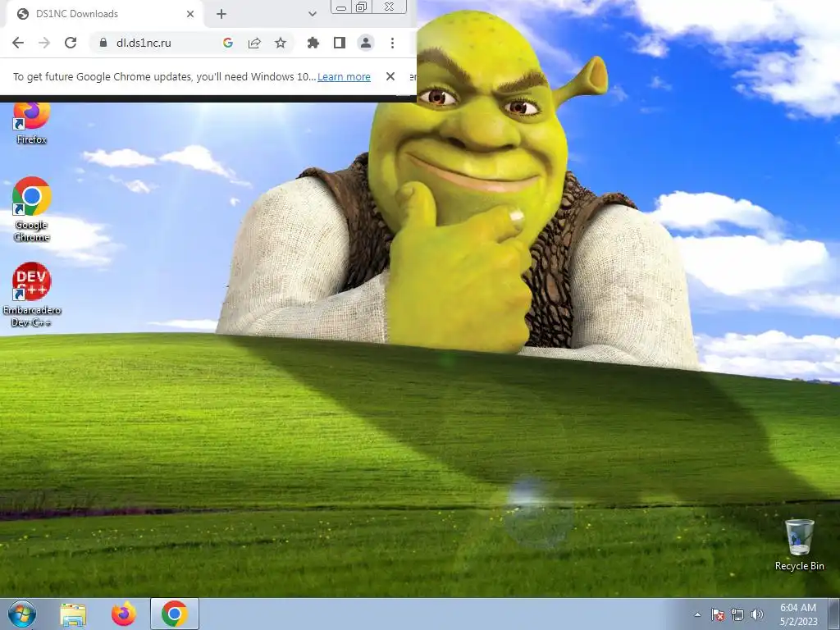Switch to Chrome via its taskbar button
The image size is (840, 630).
(174, 614)
